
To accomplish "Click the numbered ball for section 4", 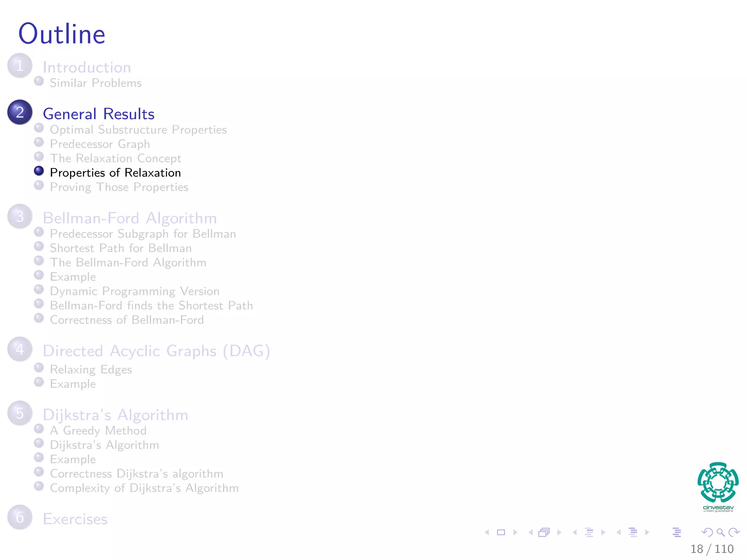I will click(x=20, y=349).
